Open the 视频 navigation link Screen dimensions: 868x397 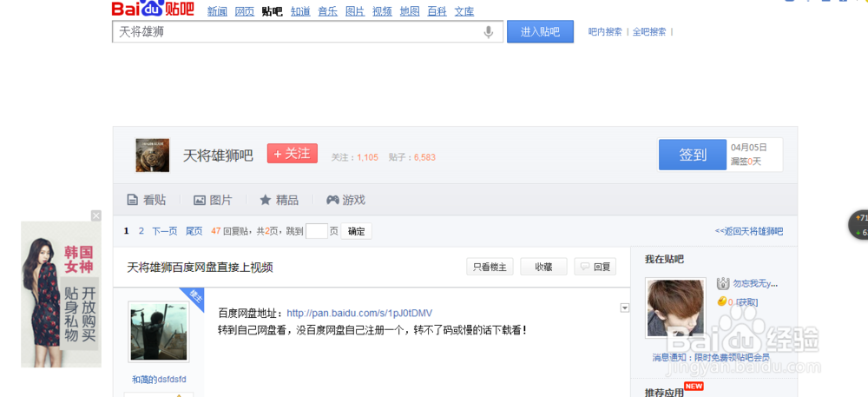tap(382, 11)
